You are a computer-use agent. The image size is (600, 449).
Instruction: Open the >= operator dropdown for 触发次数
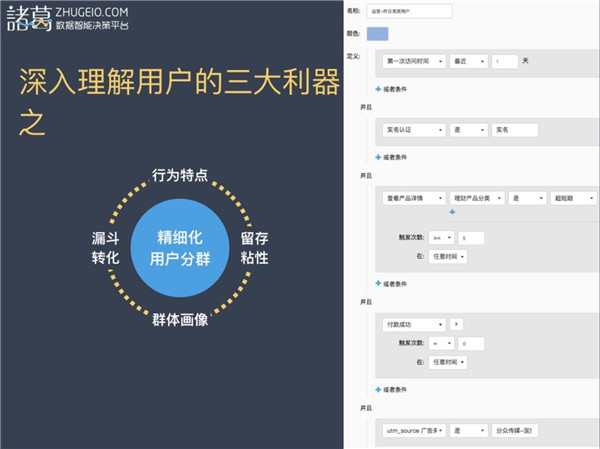tap(440, 238)
